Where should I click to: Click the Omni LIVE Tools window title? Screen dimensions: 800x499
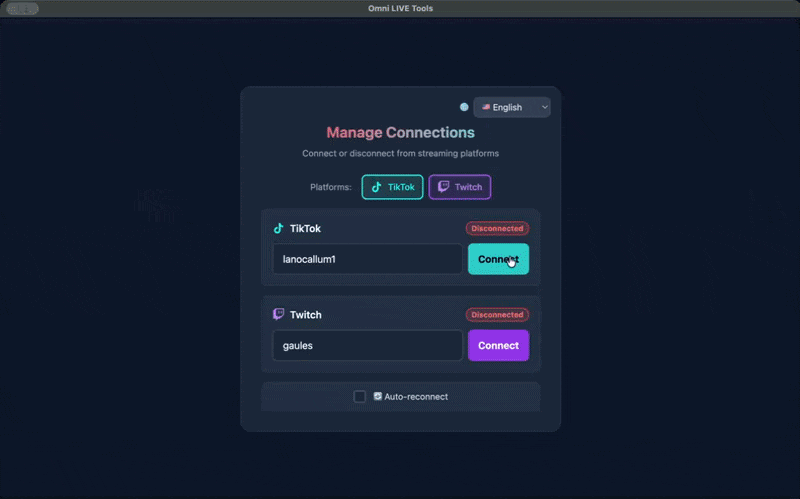pos(401,8)
